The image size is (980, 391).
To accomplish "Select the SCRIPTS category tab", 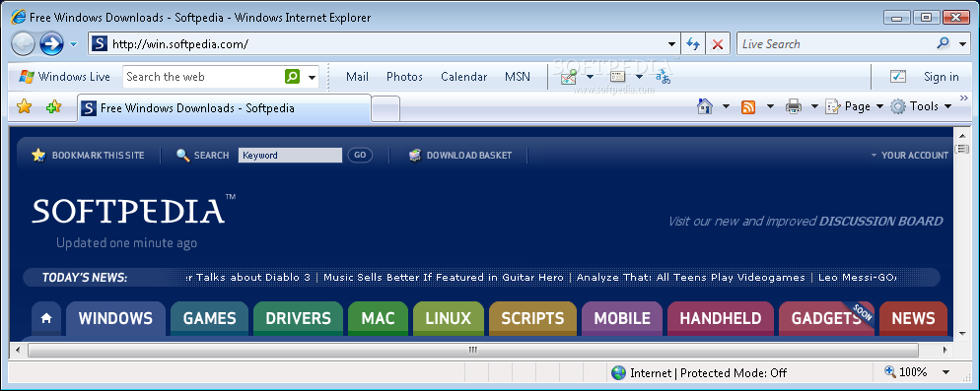I will [532, 318].
